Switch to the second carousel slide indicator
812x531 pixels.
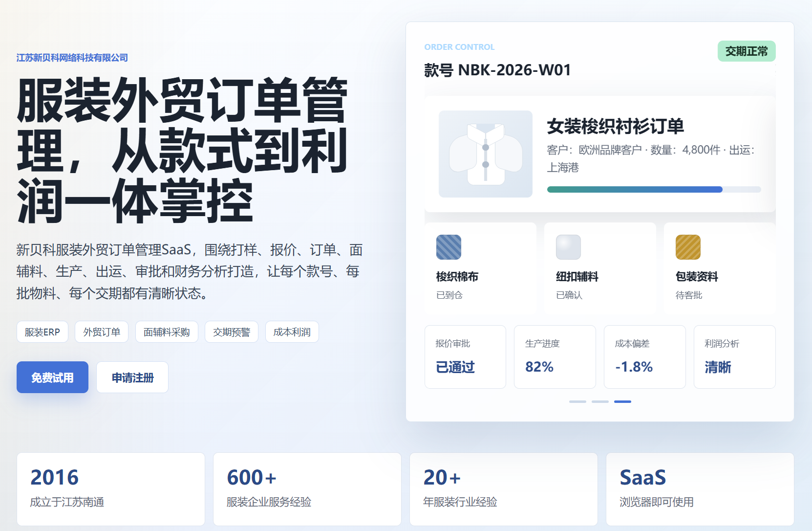pyautogui.click(x=600, y=401)
